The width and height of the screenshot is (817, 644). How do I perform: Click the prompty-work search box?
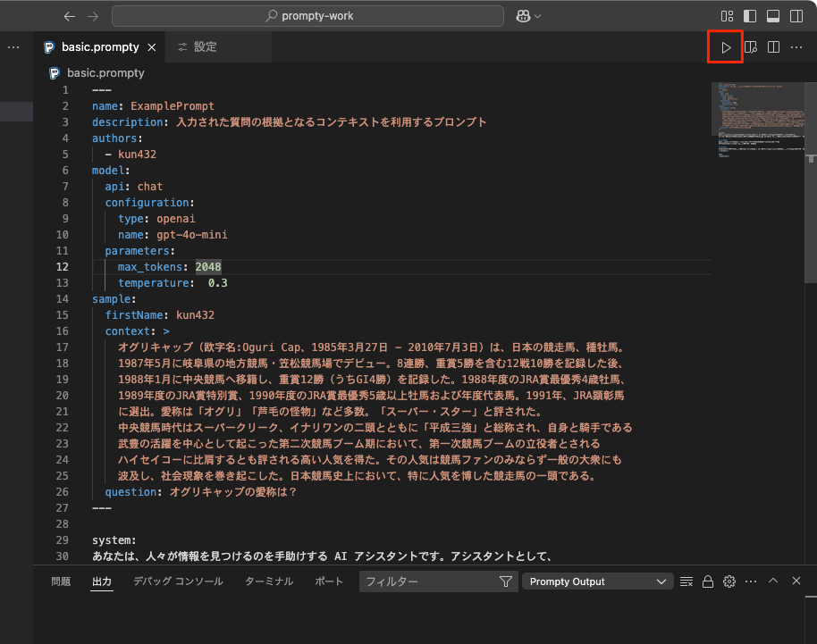[307, 16]
